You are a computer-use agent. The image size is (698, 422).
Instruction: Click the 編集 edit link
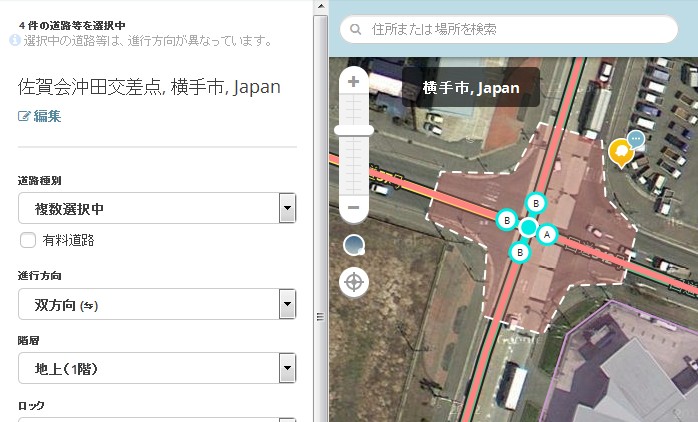tap(40, 116)
